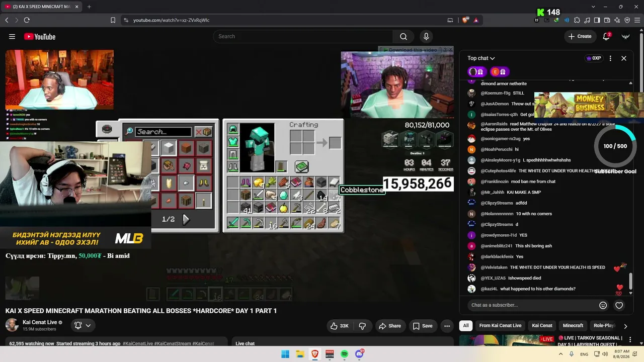
Task: Expand the notification bell dropdown for channel
Action: 83,325
